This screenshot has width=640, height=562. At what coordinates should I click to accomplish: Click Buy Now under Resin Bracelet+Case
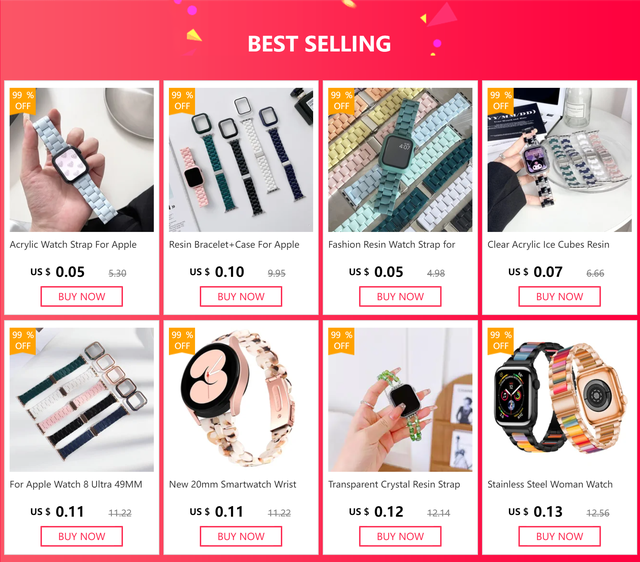click(x=241, y=296)
